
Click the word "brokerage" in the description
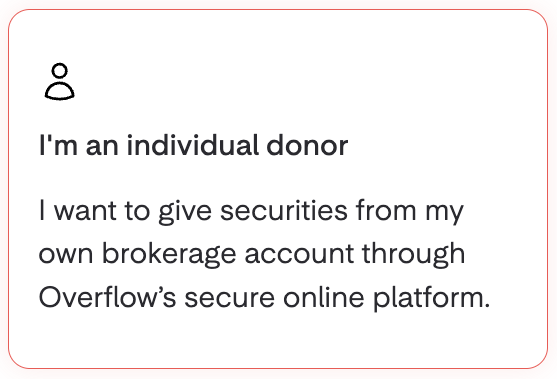[169, 255]
